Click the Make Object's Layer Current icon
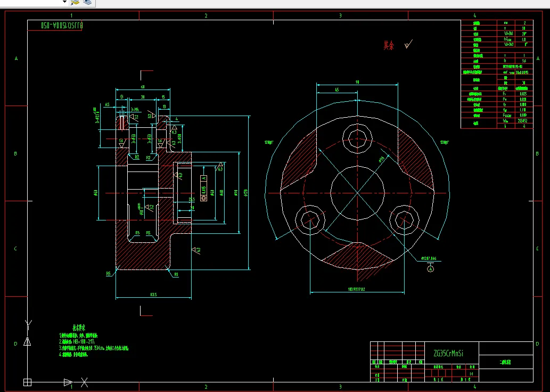 pyautogui.click(x=75, y=3)
